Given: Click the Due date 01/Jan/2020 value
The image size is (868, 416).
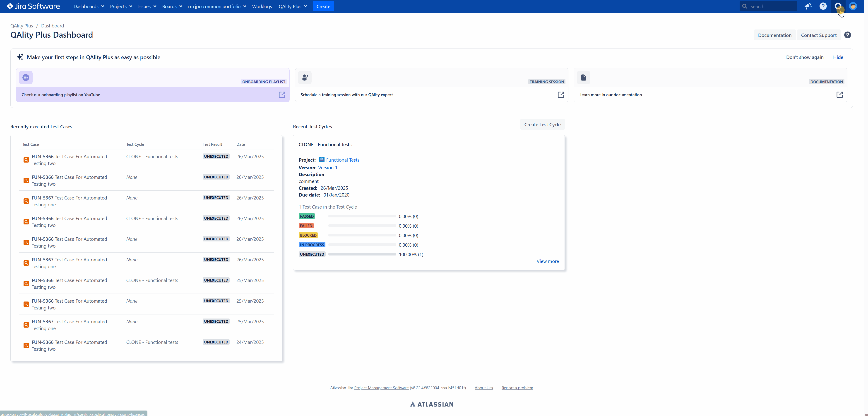Looking at the screenshot, I should 336,195.
